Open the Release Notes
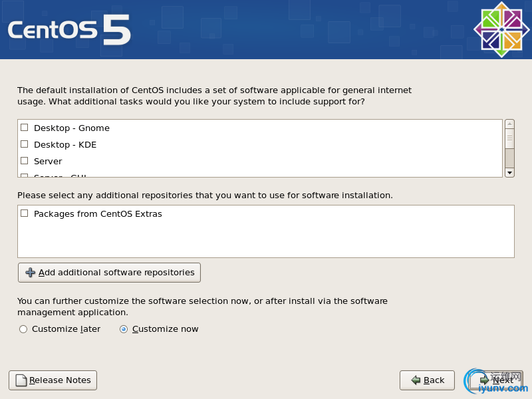532x399 pixels. (x=53, y=380)
